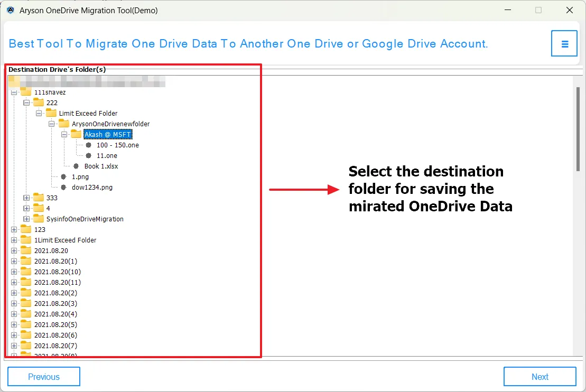Click the SysinfoOneDriveMigration folder icon

(x=39, y=219)
